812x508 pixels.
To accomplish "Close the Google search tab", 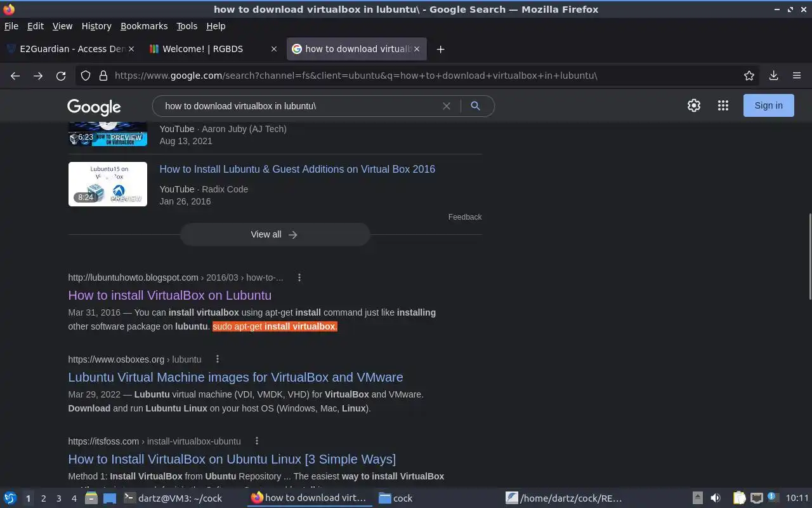I will pyautogui.click(x=417, y=49).
